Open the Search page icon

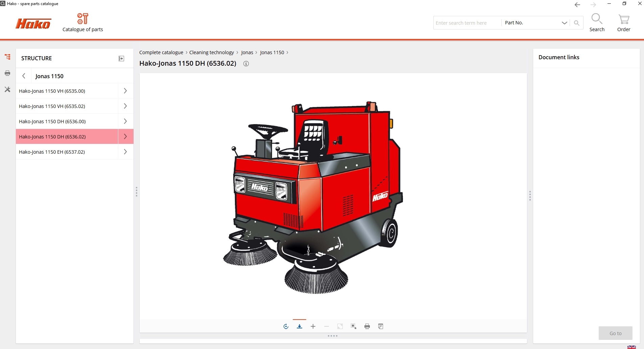[x=597, y=23]
